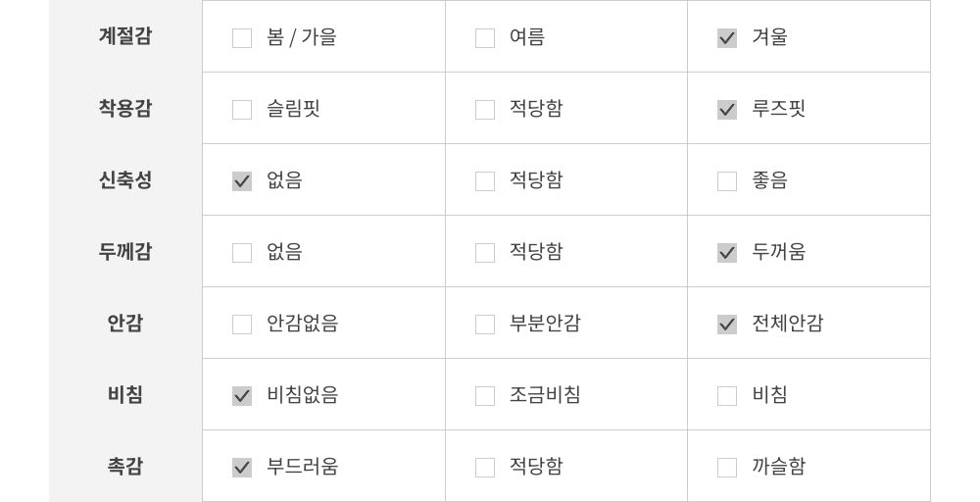Check the 봄 / 가을 season checkbox
The width and height of the screenshot is (980, 502).
(242, 38)
